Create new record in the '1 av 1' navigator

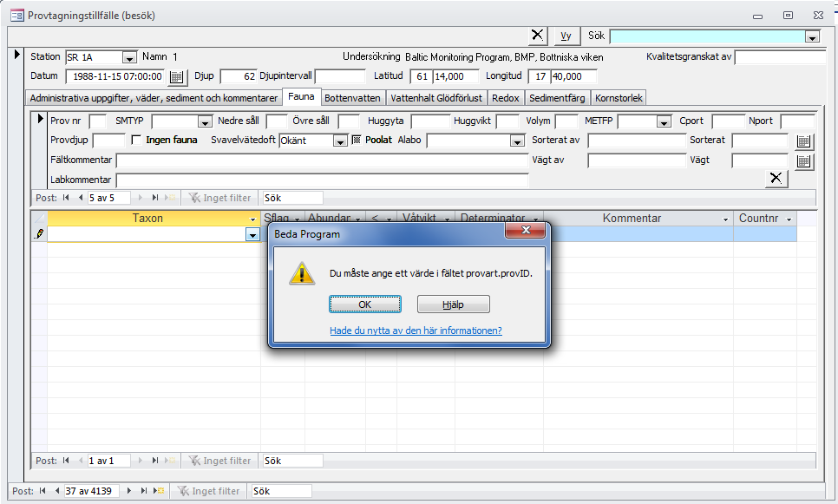[x=170, y=461]
